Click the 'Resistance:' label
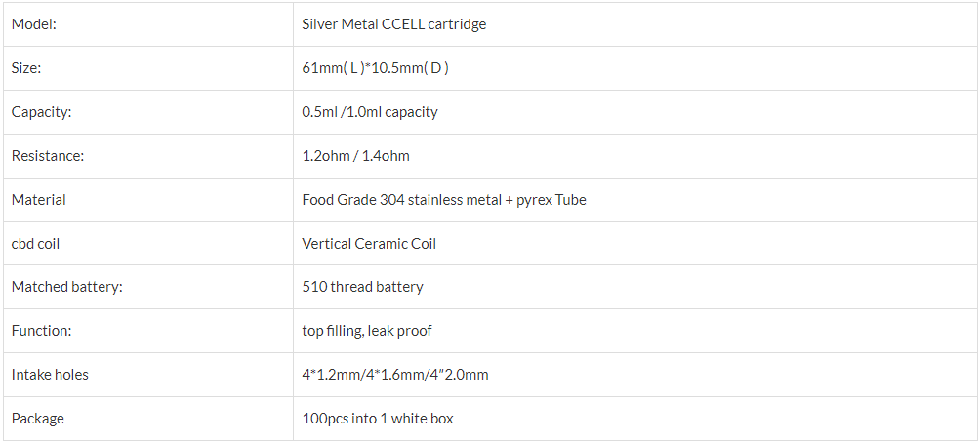The width and height of the screenshot is (980, 443). point(48,155)
